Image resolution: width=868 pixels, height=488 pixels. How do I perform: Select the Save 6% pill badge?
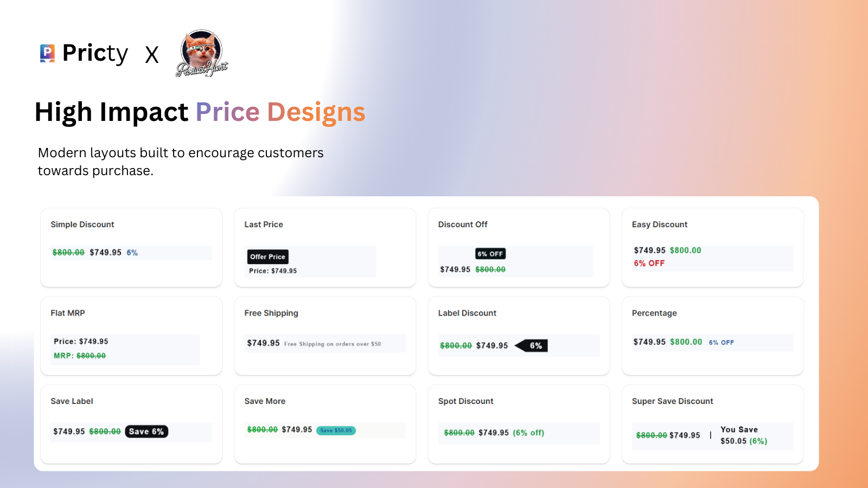pos(146,431)
